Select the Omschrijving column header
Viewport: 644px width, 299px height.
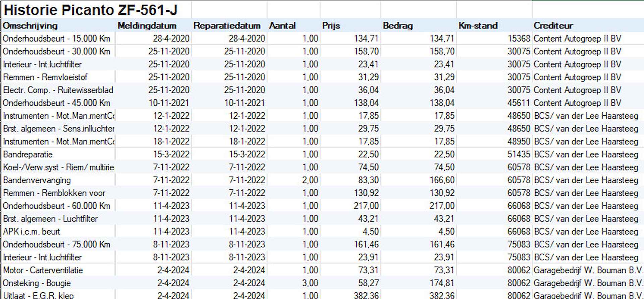30,25
